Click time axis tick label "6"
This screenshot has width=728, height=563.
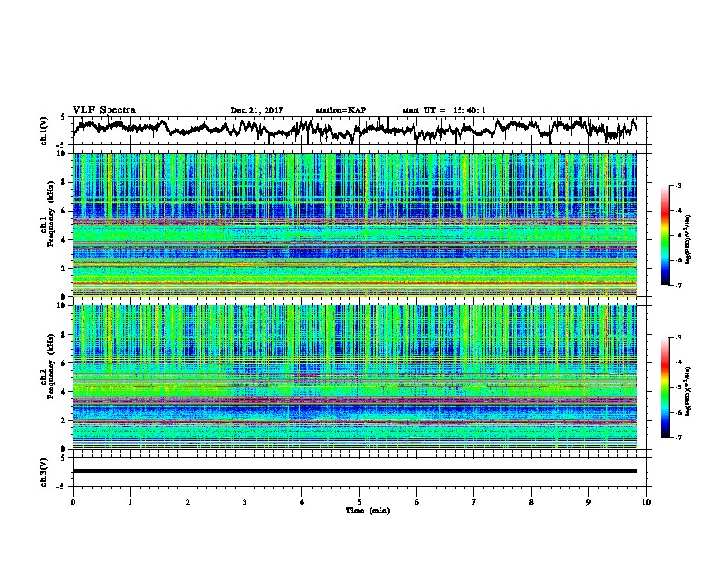(x=417, y=501)
